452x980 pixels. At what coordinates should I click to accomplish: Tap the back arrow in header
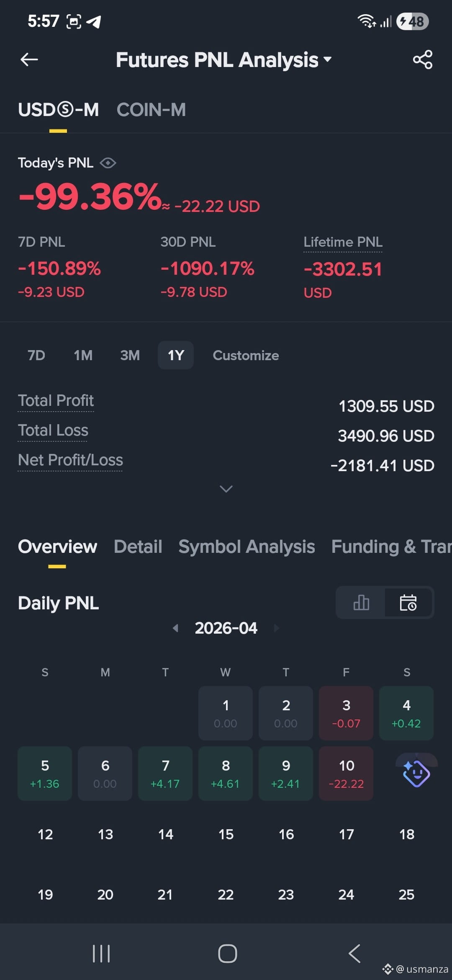(x=29, y=59)
